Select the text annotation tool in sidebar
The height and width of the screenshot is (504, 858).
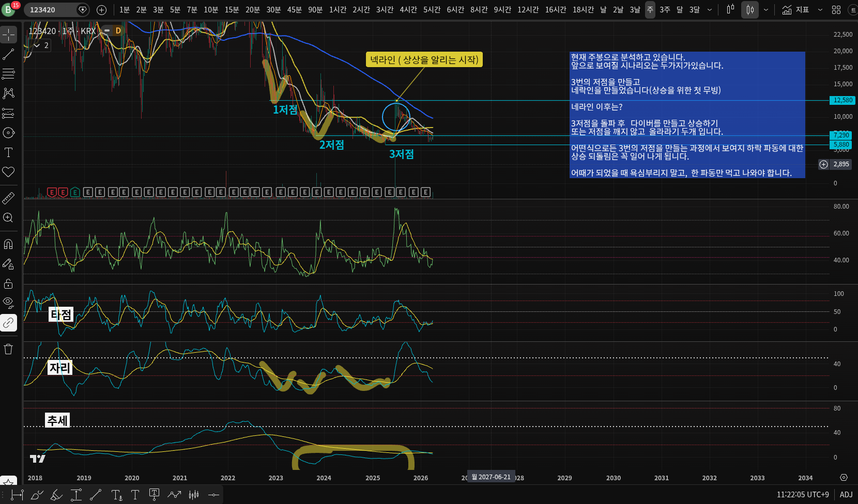8,152
